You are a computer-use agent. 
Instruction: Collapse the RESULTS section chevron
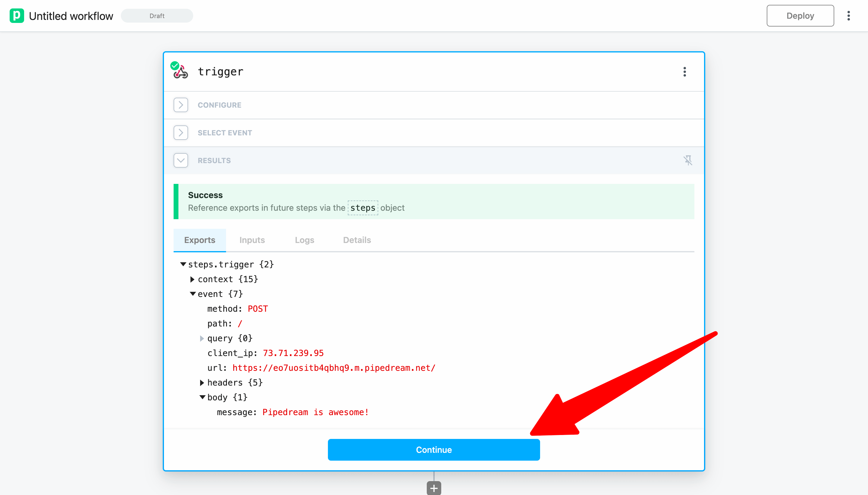tap(181, 160)
